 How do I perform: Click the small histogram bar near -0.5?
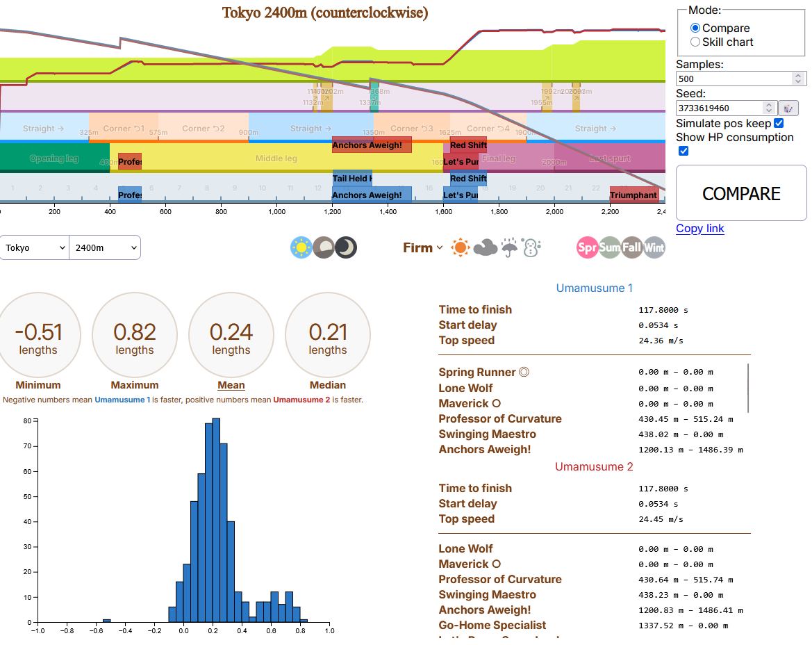[107, 621]
